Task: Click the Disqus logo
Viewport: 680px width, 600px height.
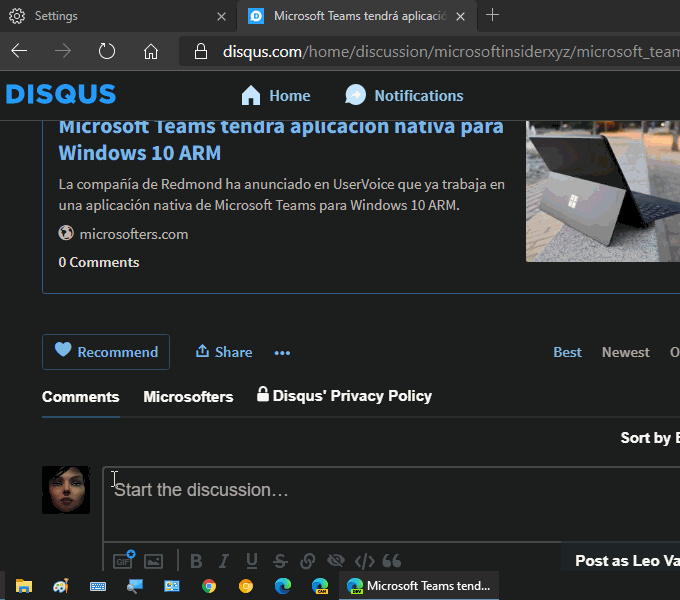Action: coord(61,94)
